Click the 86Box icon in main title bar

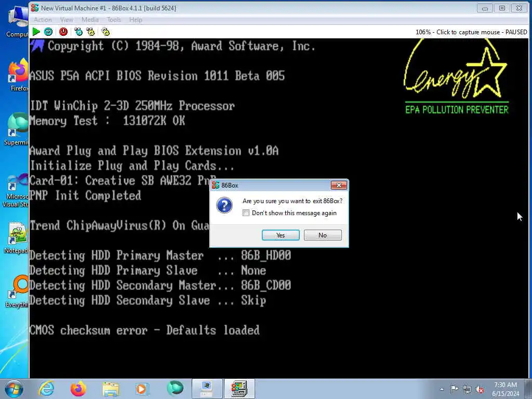click(x=35, y=8)
